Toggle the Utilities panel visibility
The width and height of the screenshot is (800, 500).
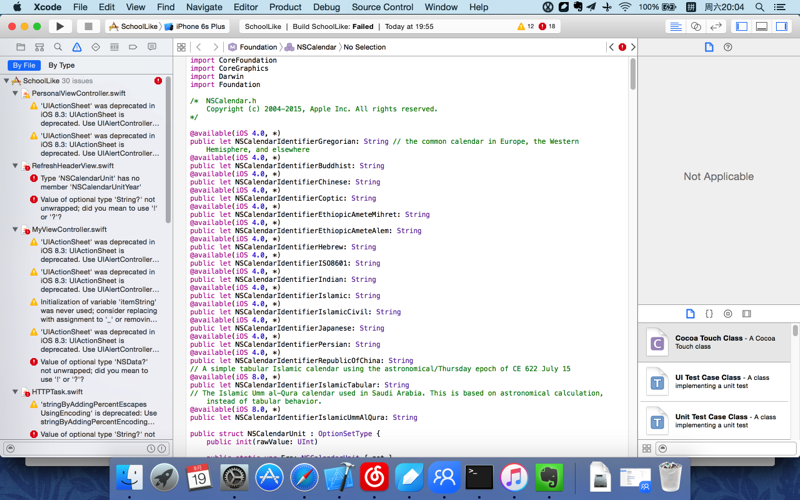(781, 27)
